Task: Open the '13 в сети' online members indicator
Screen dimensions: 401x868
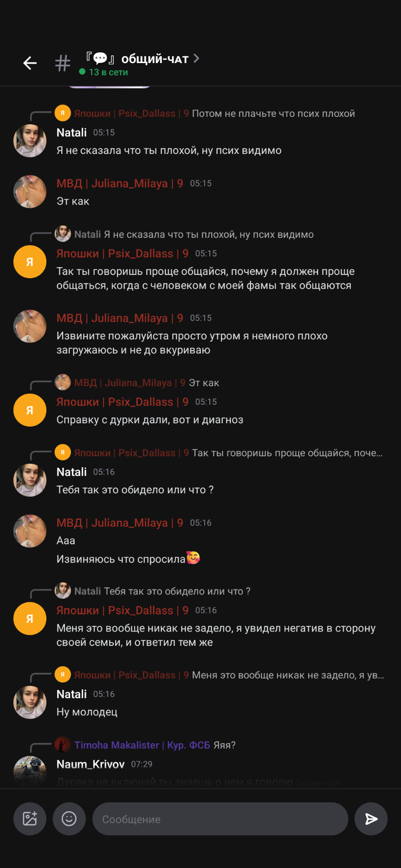Action: click(103, 72)
